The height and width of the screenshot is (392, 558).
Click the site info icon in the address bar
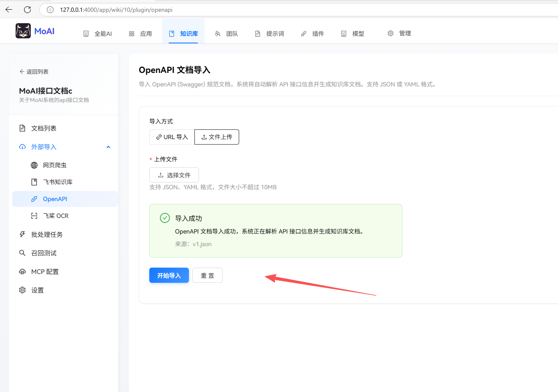click(x=50, y=10)
